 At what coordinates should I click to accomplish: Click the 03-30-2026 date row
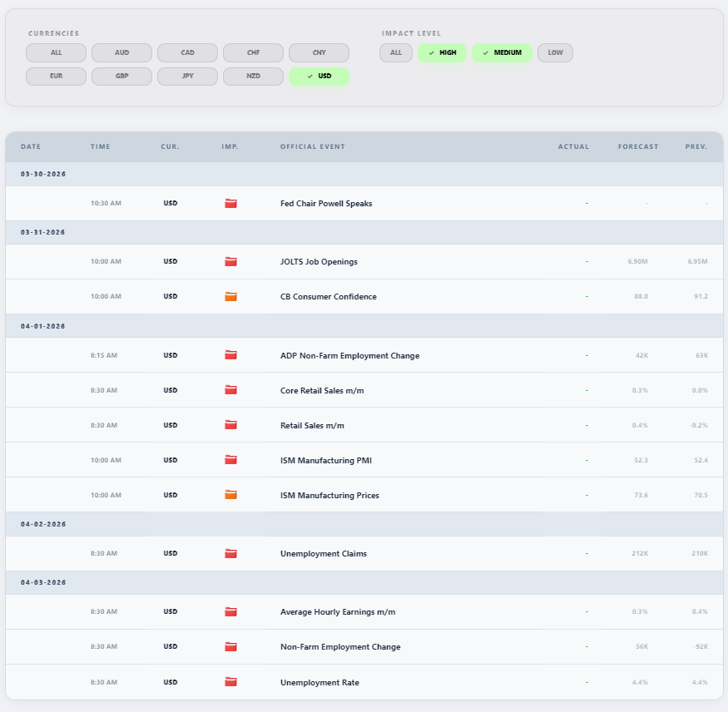[x=364, y=174]
